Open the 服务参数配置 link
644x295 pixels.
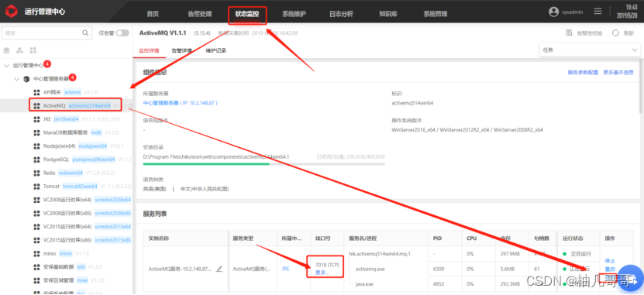[583, 72]
